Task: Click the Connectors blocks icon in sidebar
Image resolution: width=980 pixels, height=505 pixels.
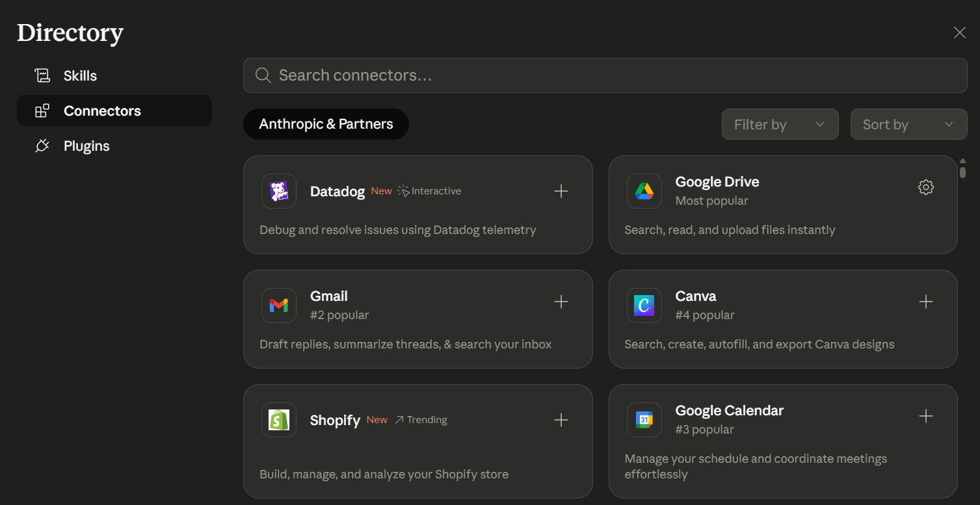Action: pyautogui.click(x=42, y=110)
